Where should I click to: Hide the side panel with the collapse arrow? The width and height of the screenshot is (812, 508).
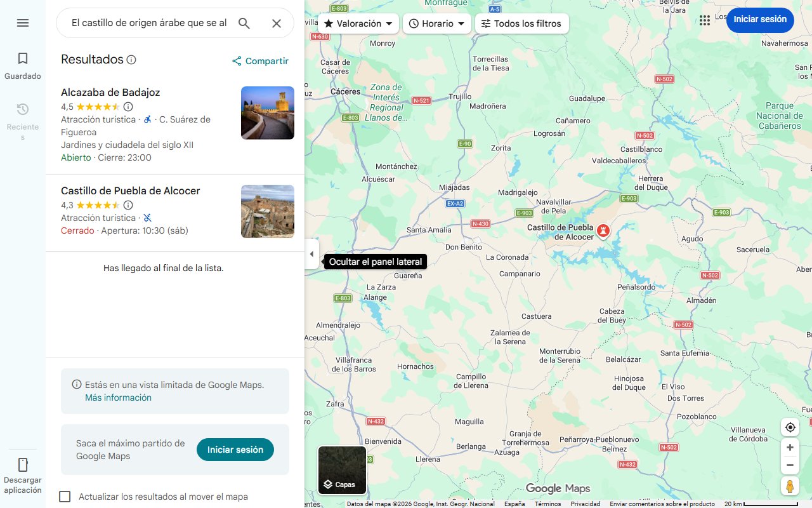coord(311,253)
